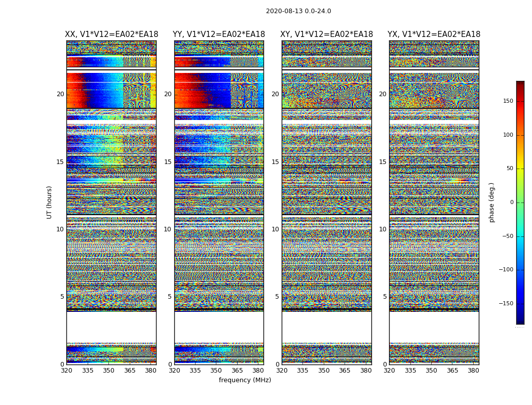This screenshot has width=532, height=405.
Task: Click the "UT (hours)" axis label
Action: click(x=49, y=202)
